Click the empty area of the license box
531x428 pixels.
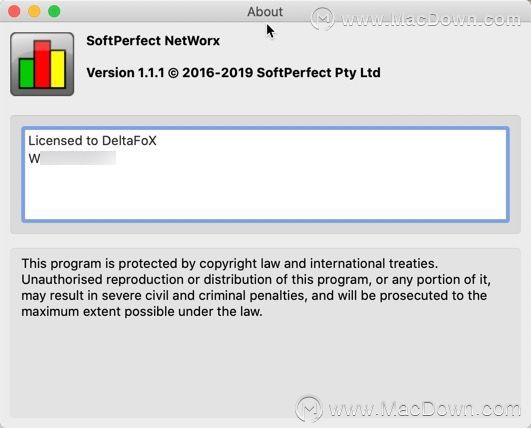click(x=266, y=195)
